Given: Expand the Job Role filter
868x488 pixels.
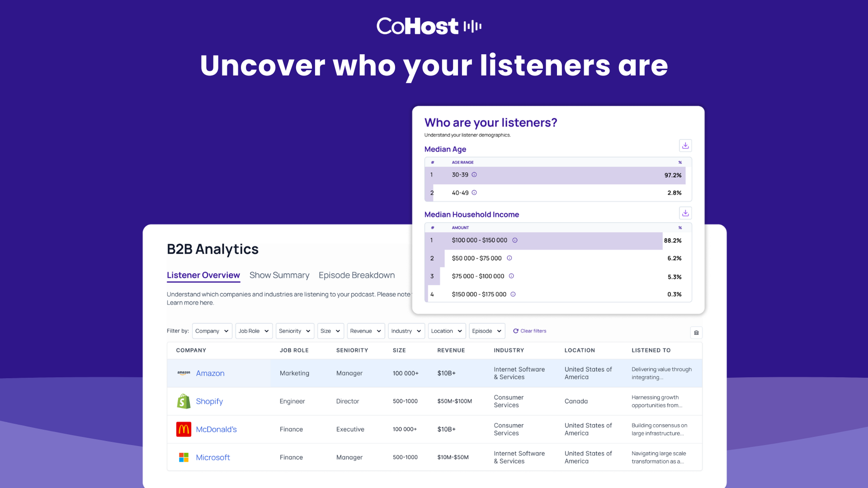Looking at the screenshot, I should [x=254, y=331].
